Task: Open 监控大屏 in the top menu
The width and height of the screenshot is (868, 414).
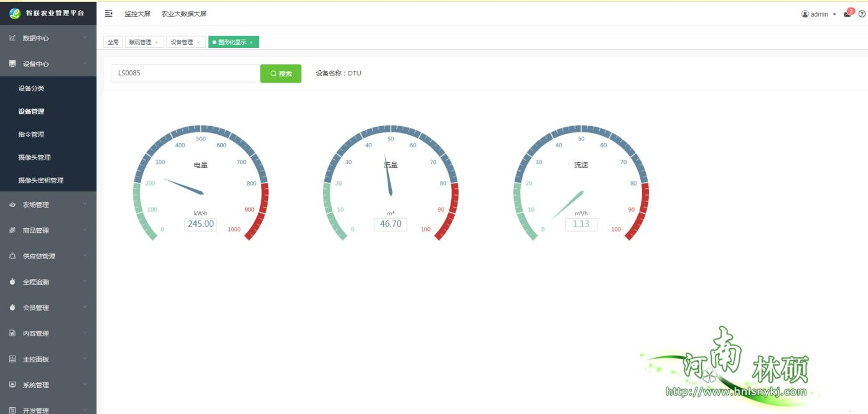Action: [x=138, y=14]
